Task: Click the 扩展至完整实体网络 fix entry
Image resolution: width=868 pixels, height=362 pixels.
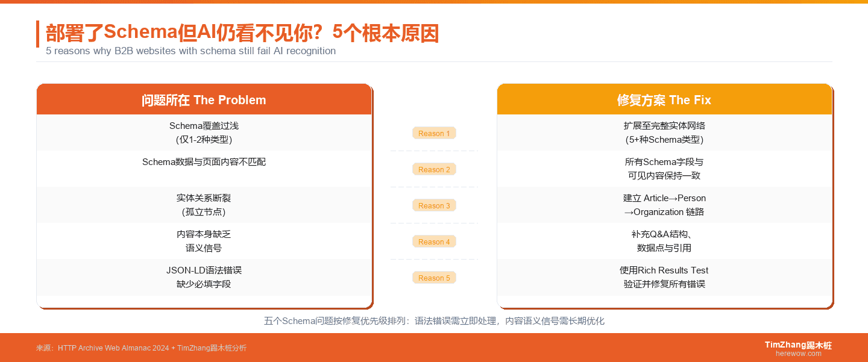Action: (664, 133)
